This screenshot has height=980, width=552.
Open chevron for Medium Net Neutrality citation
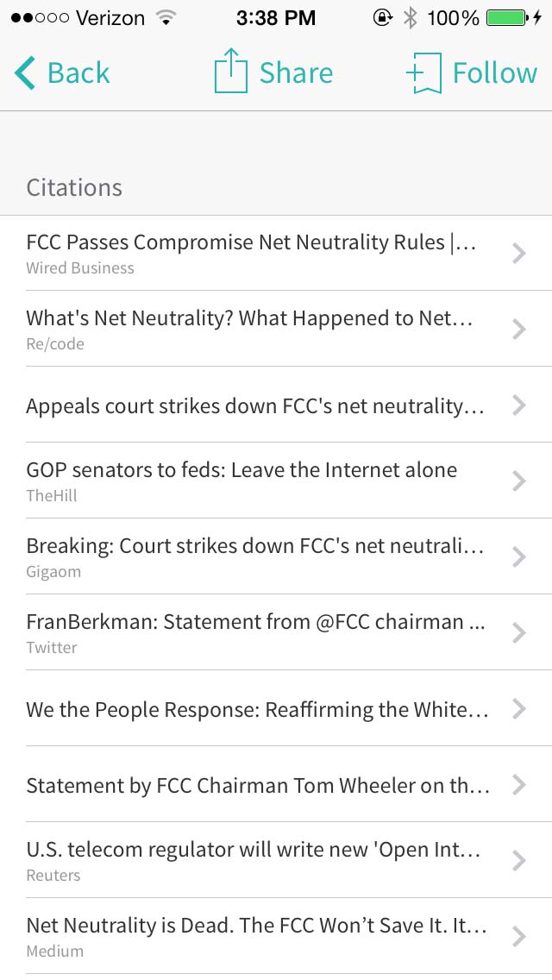[518, 936]
